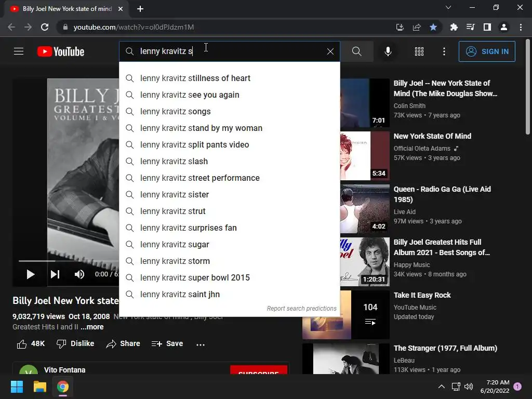Share this page from address bar

417,27
